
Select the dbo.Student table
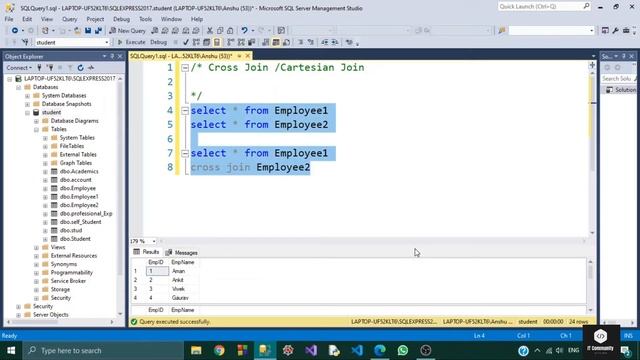(x=75, y=239)
